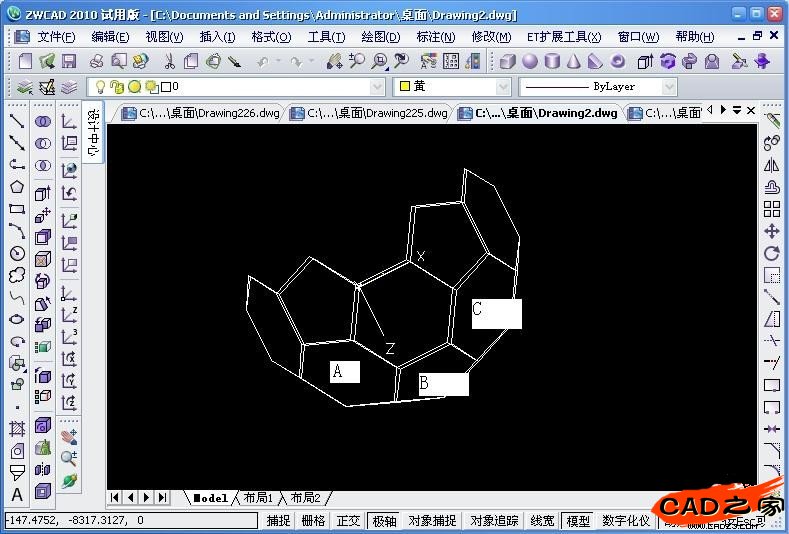This screenshot has width=789, height=534.
Task: Select the Hatch tool
Action: [x=17, y=429]
